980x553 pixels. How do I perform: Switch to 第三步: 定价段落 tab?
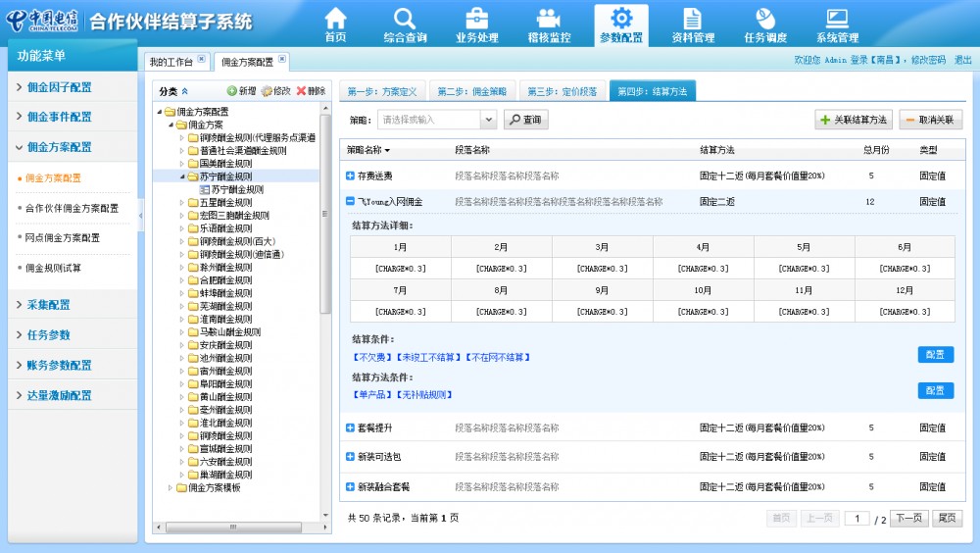(x=562, y=91)
